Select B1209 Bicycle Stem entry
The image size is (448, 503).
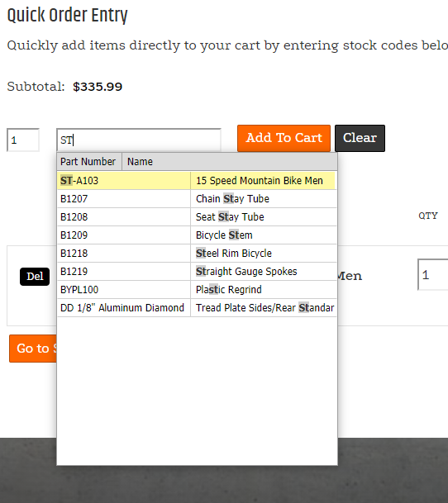pos(197,235)
